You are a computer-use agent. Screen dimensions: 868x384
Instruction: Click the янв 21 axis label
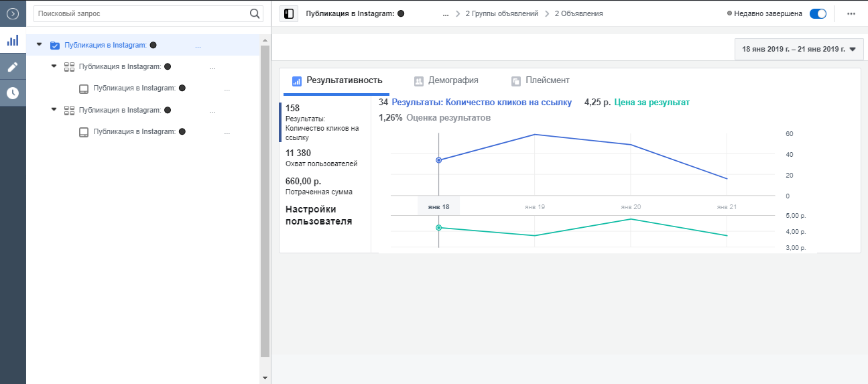727,207
